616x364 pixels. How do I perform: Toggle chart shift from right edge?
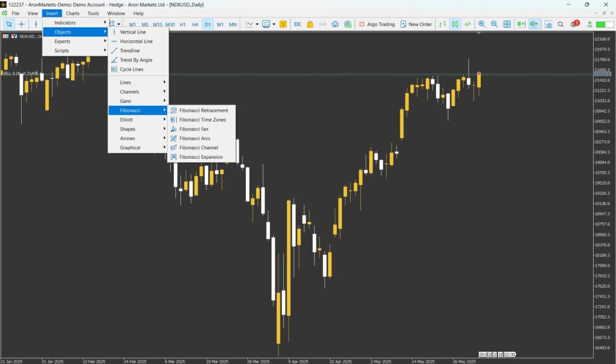534,24
